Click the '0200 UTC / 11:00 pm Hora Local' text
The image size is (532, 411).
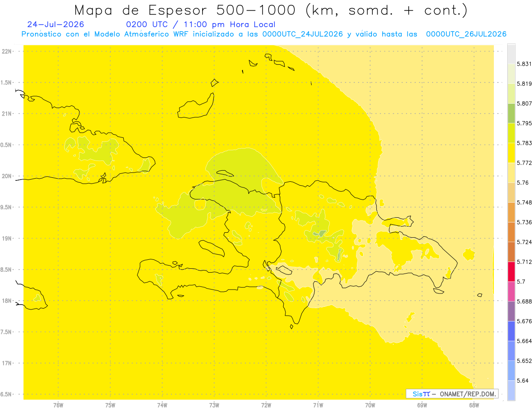(x=201, y=25)
